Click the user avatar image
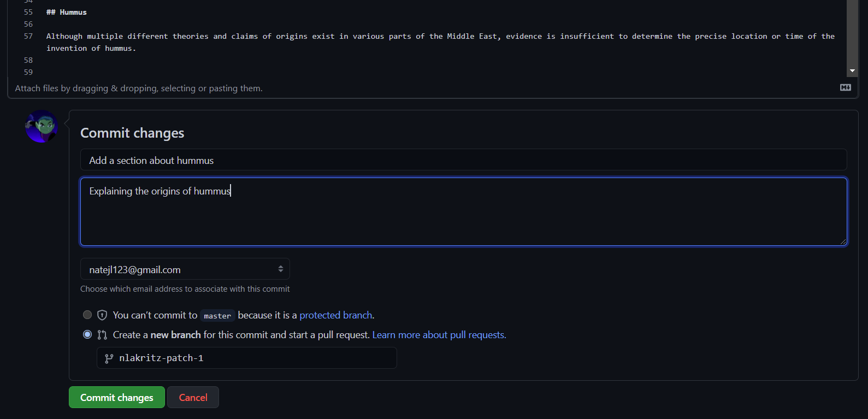The height and width of the screenshot is (419, 868). [x=42, y=127]
